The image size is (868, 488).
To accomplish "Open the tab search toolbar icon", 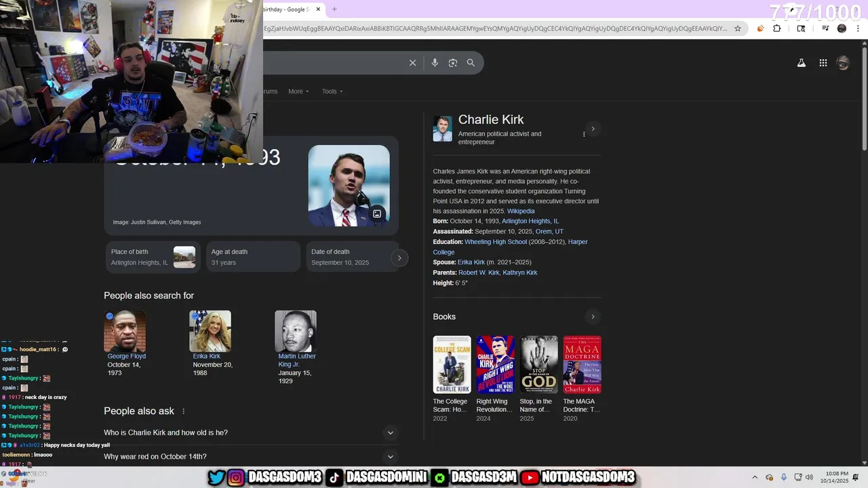I will pyautogui.click(x=801, y=28).
